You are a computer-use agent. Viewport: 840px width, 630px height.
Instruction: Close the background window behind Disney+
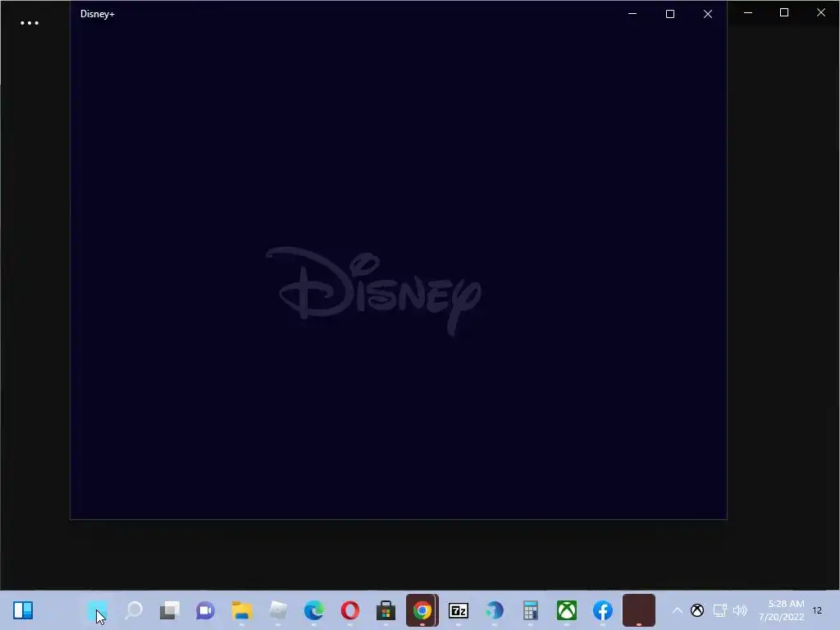(820, 12)
